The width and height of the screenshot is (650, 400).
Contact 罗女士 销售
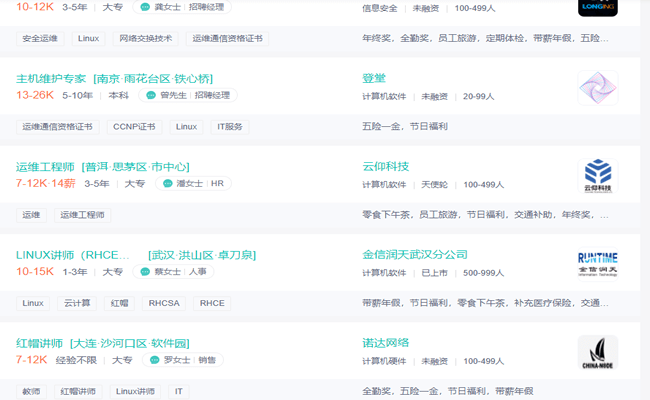point(183,360)
